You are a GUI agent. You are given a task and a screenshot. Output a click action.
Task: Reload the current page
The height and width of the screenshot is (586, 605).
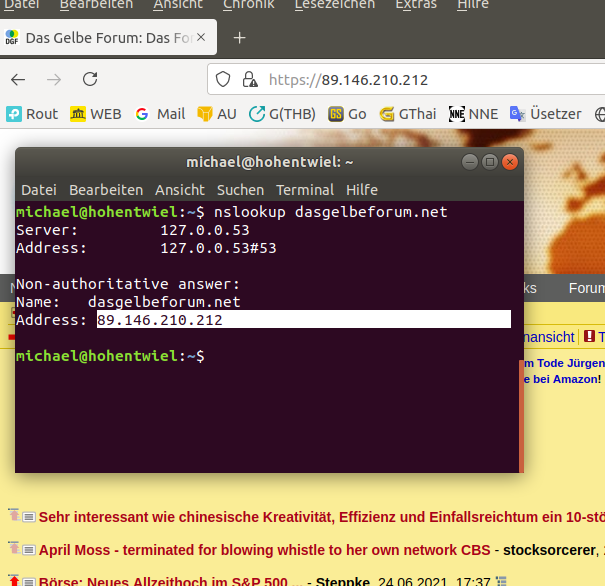90,79
